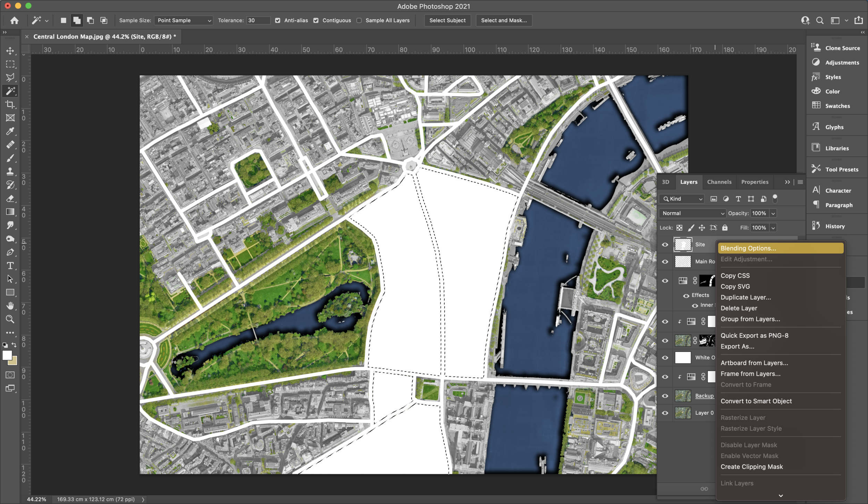Hide the White O layer
The image size is (868, 504).
[x=665, y=358]
